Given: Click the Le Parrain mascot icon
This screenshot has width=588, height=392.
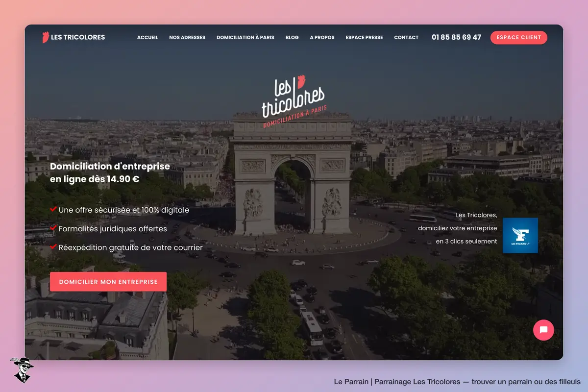Looking at the screenshot, I should pos(22,370).
